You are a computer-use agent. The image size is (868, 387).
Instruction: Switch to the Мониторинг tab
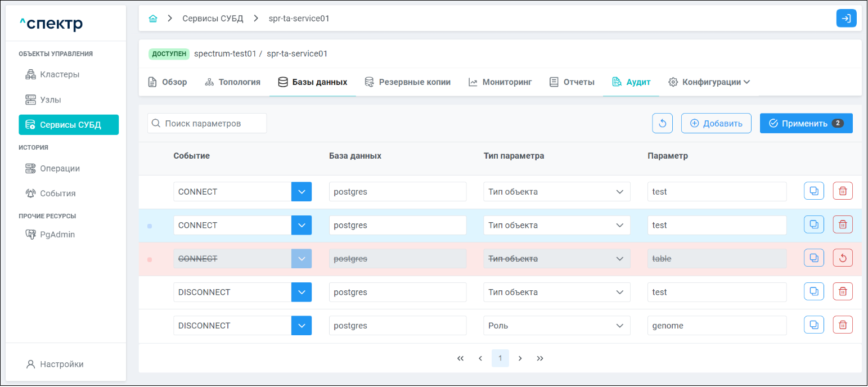click(500, 82)
